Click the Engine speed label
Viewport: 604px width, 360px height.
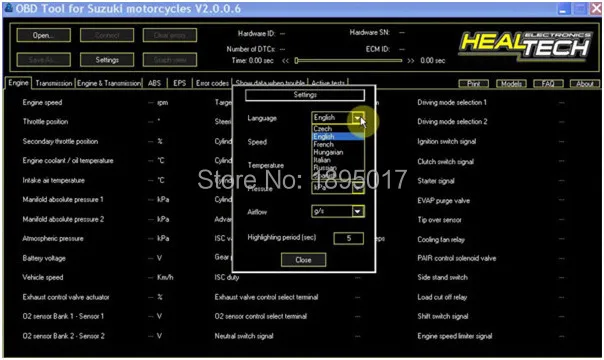(42, 102)
